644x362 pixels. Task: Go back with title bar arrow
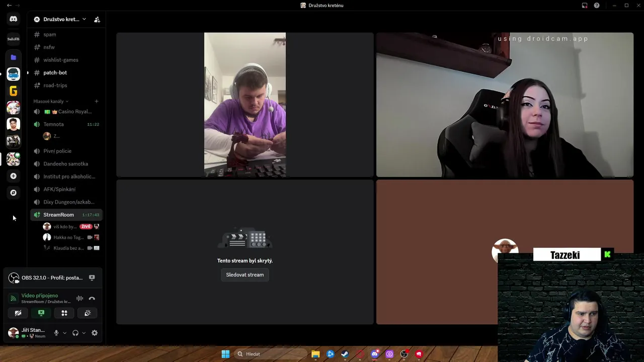9,5
